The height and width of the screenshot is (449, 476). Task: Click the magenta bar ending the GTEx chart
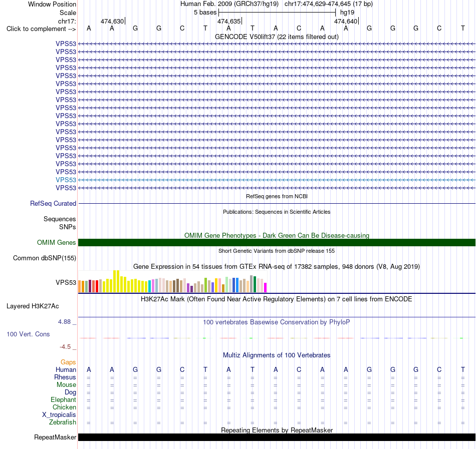266,287
